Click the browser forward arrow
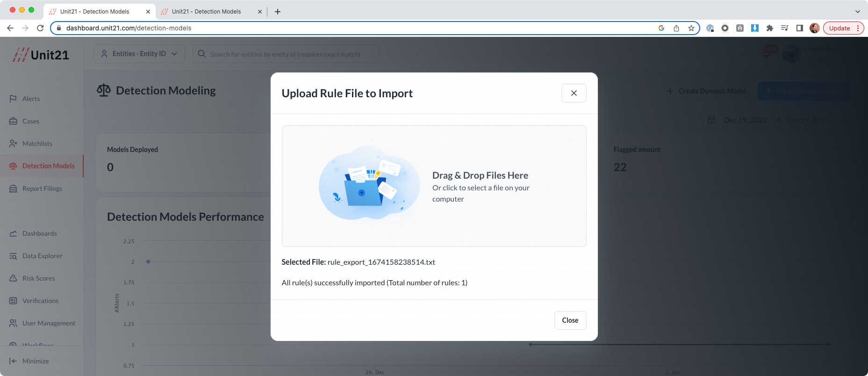 click(25, 28)
